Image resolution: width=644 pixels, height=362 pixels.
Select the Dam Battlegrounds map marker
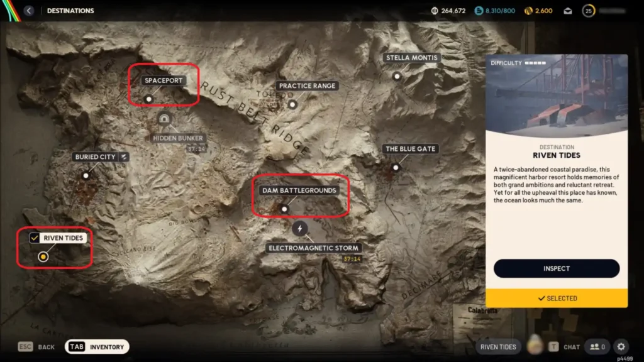tap(284, 209)
